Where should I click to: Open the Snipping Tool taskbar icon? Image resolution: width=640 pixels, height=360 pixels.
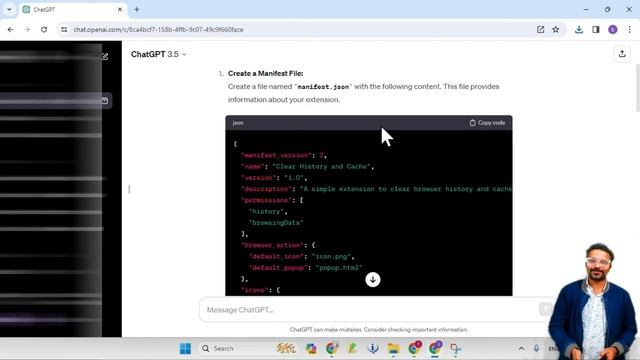[456, 349]
